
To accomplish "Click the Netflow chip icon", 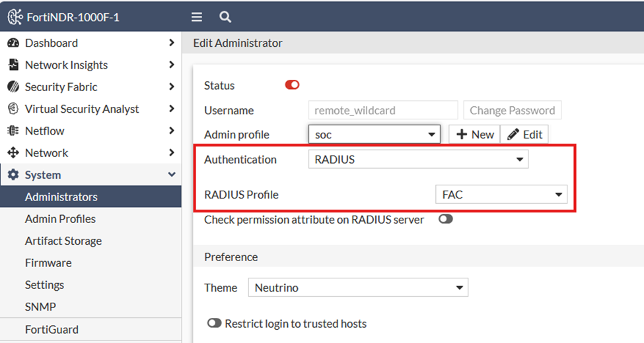I will [13, 131].
